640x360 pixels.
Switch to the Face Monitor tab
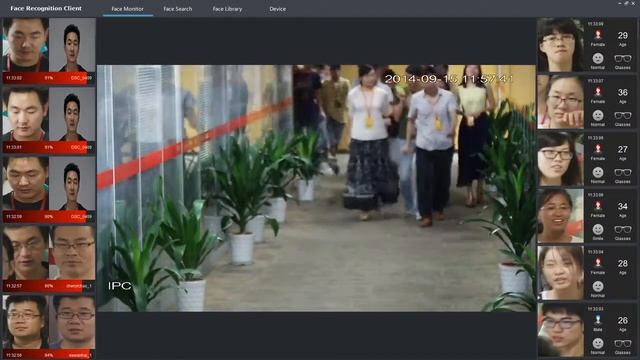pyautogui.click(x=127, y=9)
